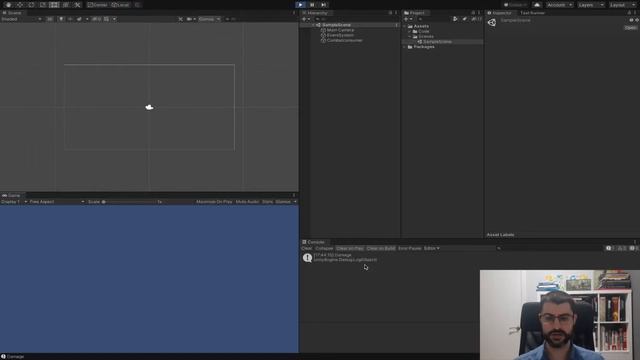Select Main Camera in Hierarchy

[340, 30]
